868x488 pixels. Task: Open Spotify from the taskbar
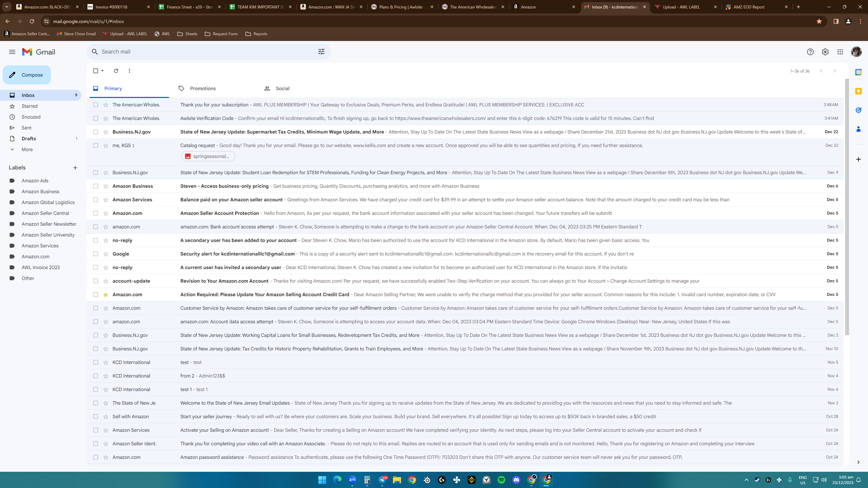click(x=501, y=480)
